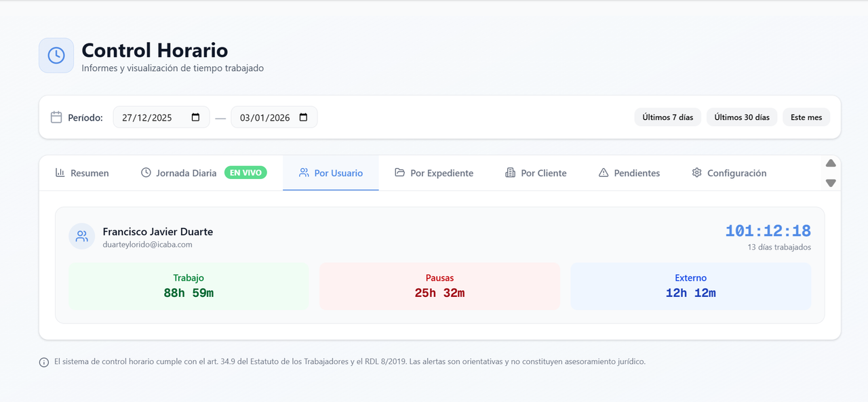The height and width of the screenshot is (402, 868).
Task: Select the Últimos 7 días period
Action: coord(668,117)
